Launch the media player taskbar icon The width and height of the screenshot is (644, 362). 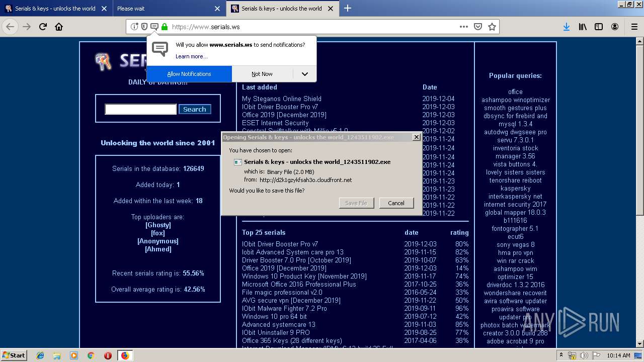tap(74, 355)
